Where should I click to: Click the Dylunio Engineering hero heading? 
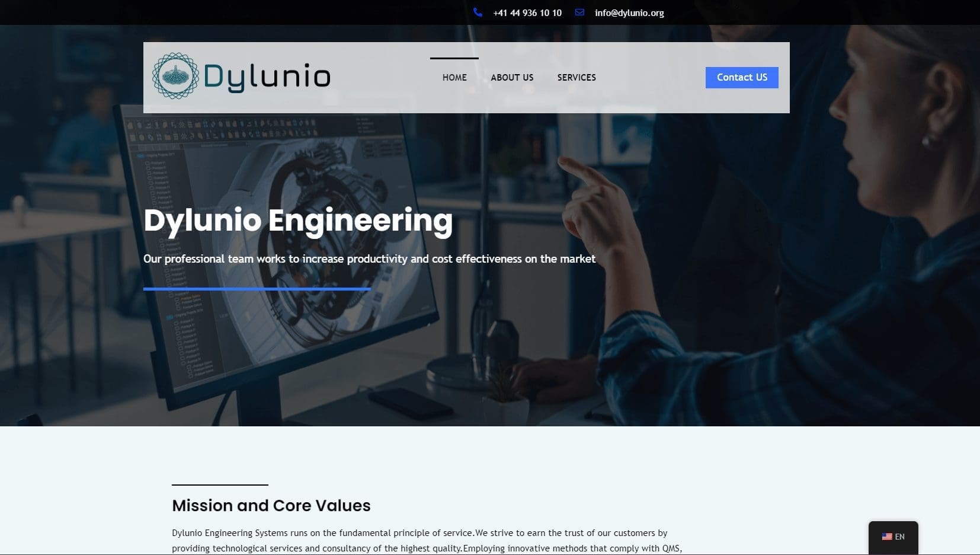[x=298, y=220]
